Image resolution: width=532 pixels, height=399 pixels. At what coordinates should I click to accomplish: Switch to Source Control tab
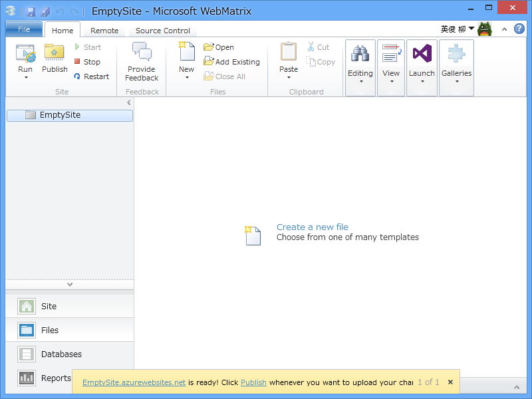point(162,31)
